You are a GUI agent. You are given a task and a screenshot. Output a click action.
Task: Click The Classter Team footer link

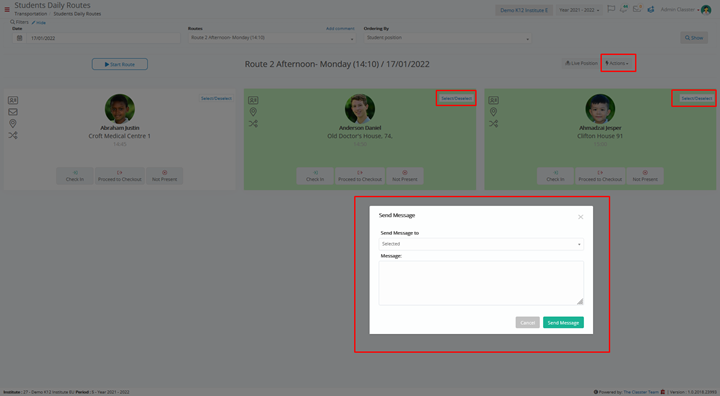click(641, 392)
